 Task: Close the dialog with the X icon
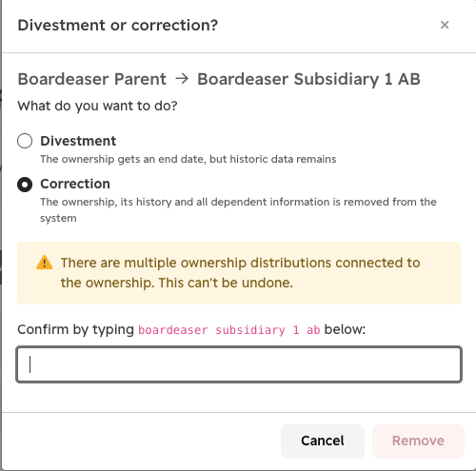[x=445, y=25]
